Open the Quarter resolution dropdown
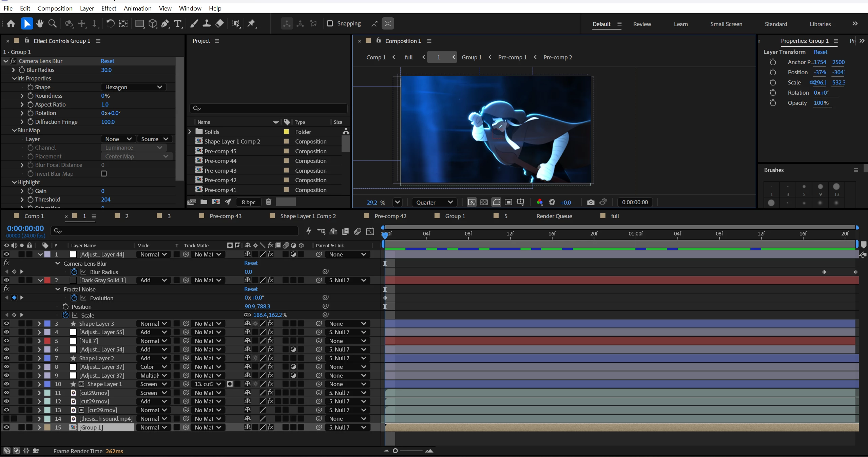 click(x=434, y=203)
